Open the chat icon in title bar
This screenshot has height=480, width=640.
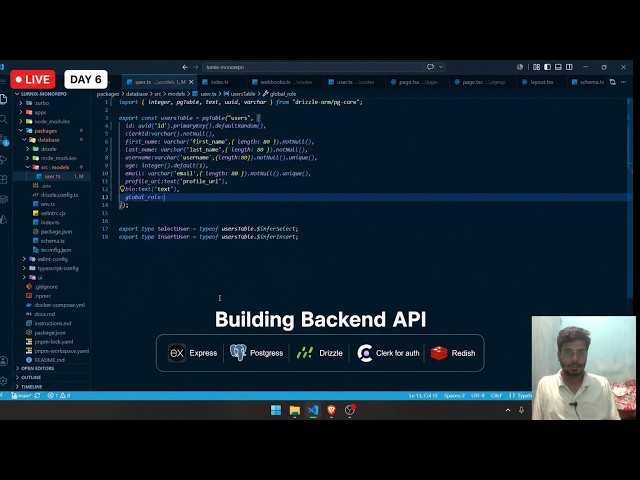pos(430,67)
